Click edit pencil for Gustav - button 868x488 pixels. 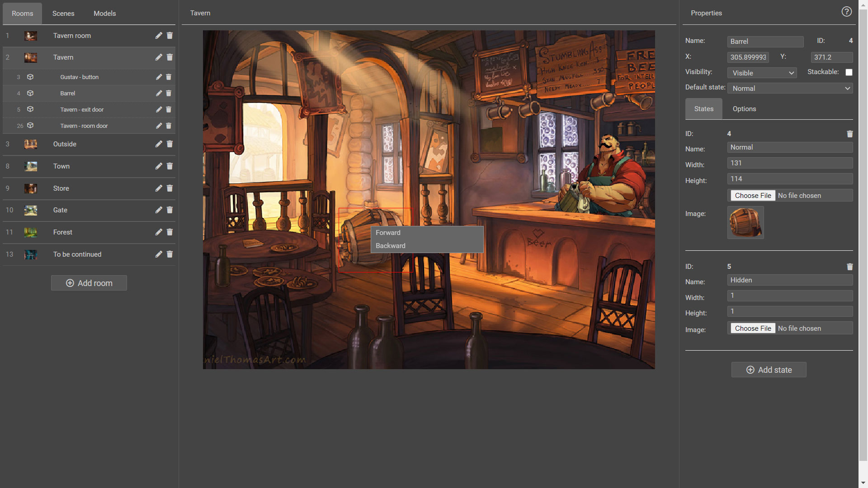click(x=159, y=77)
